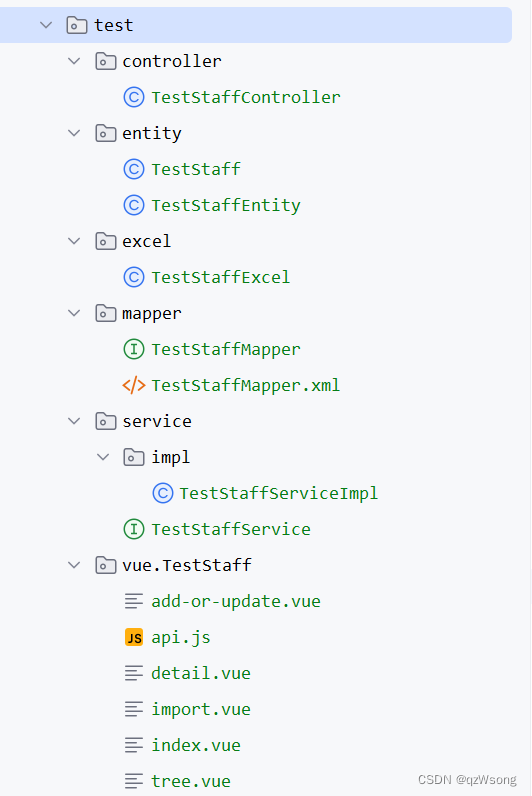Open the index.vue file

point(196,745)
